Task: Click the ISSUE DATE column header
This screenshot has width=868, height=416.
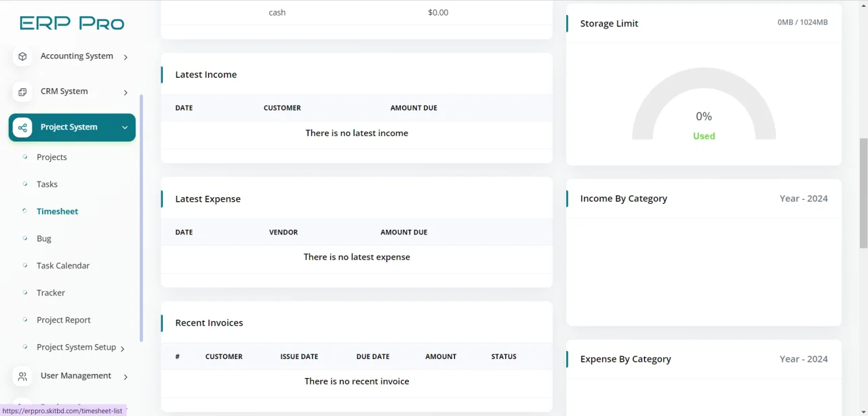Action: pyautogui.click(x=299, y=356)
